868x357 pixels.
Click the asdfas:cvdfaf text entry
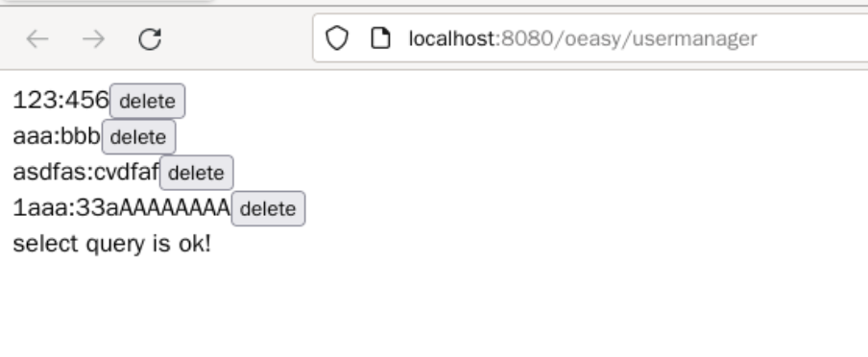85,172
